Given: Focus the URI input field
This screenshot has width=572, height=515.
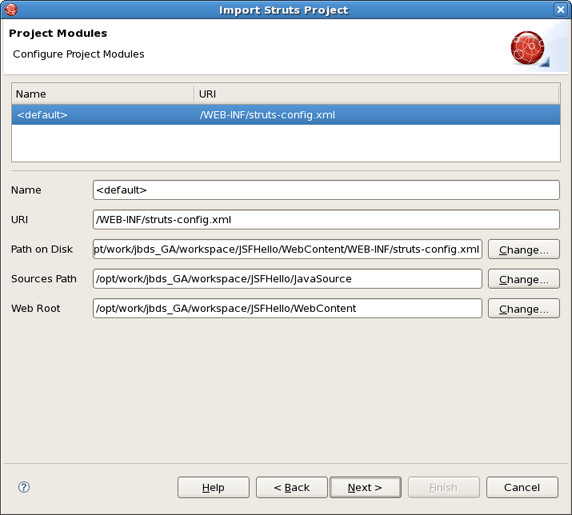Looking at the screenshot, I should point(326,220).
